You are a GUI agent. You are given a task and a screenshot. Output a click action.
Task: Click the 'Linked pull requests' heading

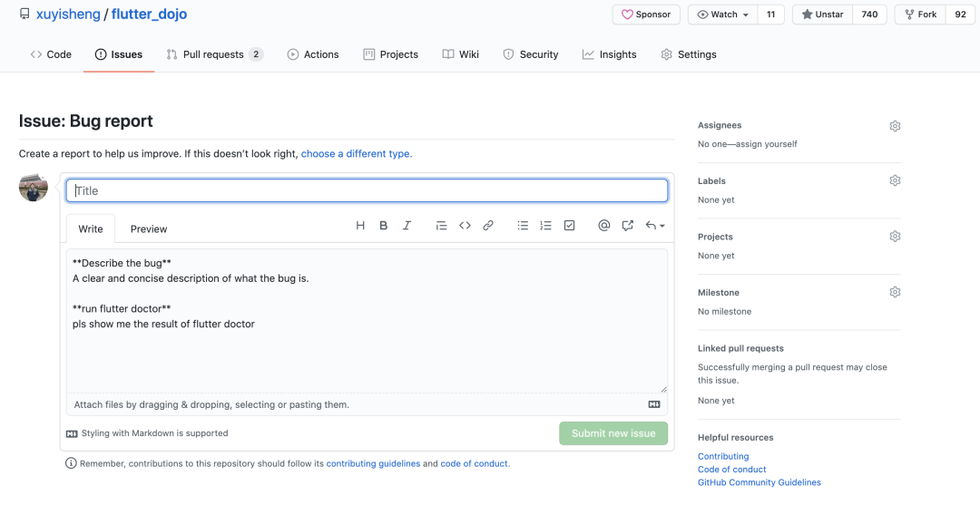coord(740,348)
